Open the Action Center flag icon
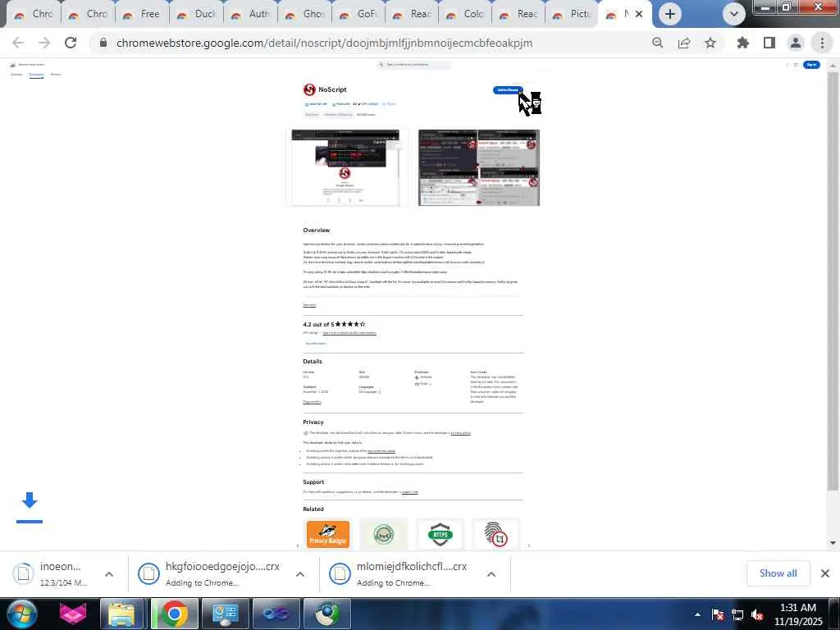The image size is (840, 630). 718,614
